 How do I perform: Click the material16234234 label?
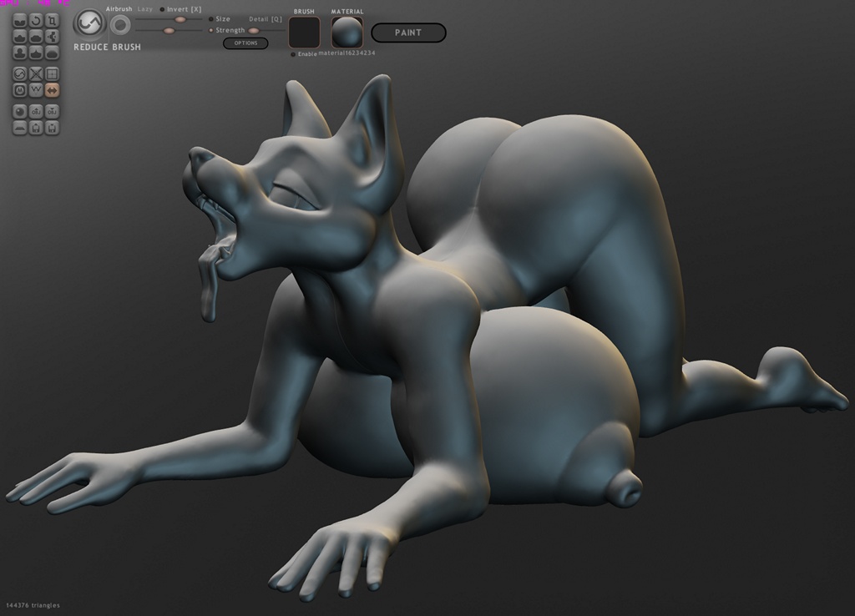click(x=347, y=53)
